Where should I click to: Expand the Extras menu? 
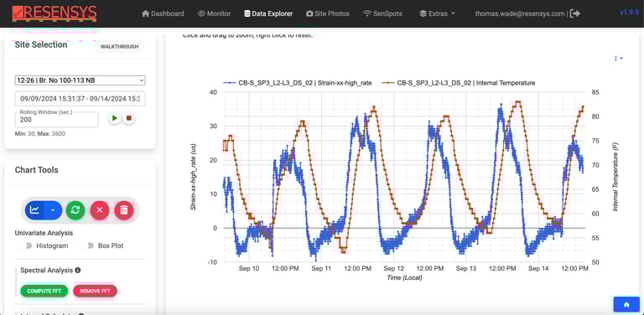click(437, 13)
